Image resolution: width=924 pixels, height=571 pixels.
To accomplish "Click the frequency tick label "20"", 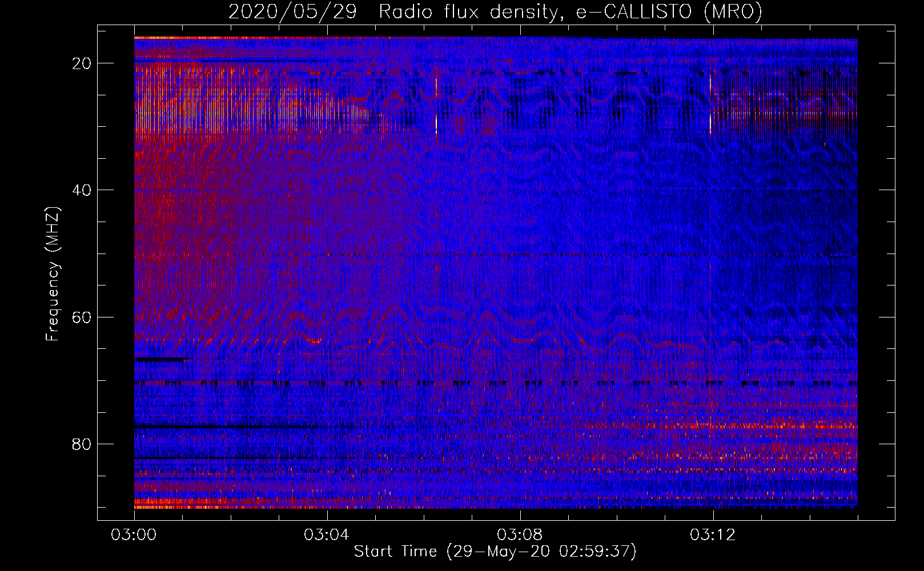I will pos(82,63).
